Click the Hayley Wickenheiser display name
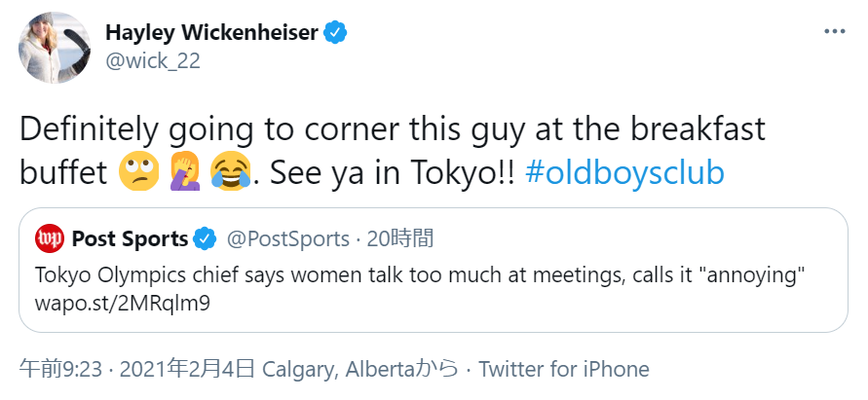The image size is (868, 400). click(x=211, y=33)
